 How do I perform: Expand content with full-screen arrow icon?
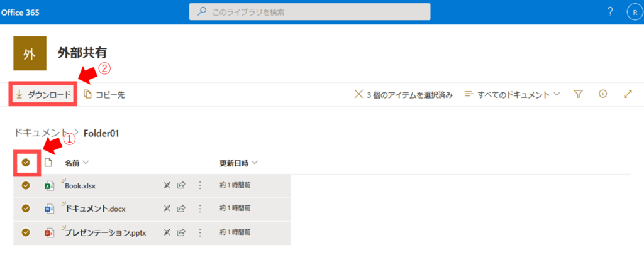click(x=627, y=94)
